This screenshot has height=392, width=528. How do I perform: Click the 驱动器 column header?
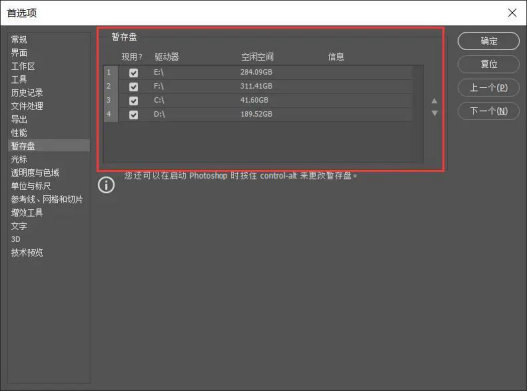coord(167,57)
